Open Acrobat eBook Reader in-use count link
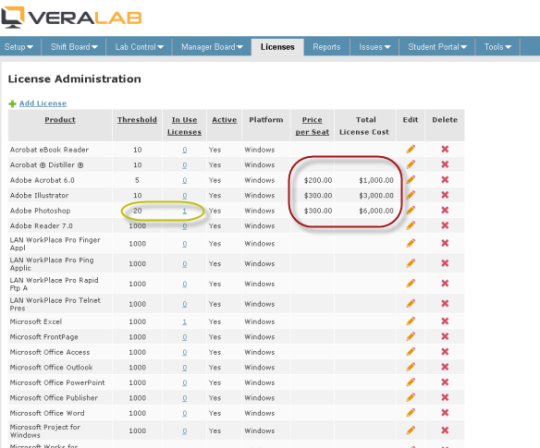This screenshot has width=540, height=448. [185, 150]
